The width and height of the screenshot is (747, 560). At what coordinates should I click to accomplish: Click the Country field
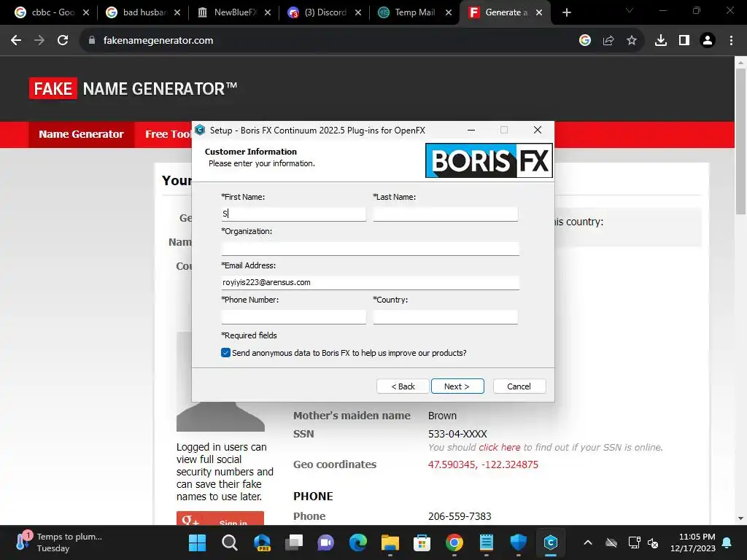(446, 316)
